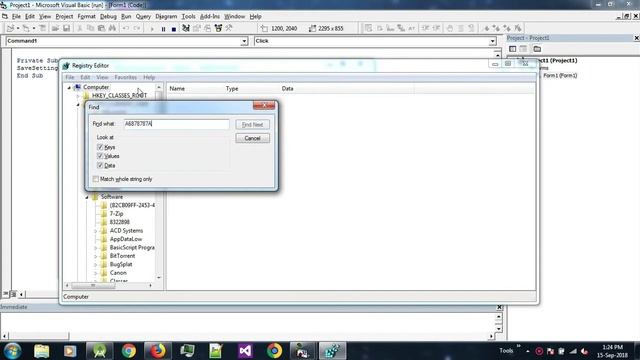Toggle the Values checkbox in Find dialog
Image resolution: width=640 pixels, height=360 pixels.
[x=100, y=156]
